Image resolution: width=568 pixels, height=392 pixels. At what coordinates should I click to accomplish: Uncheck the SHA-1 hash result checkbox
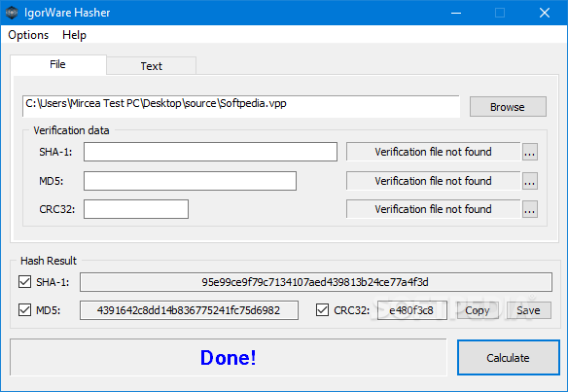pos(25,281)
